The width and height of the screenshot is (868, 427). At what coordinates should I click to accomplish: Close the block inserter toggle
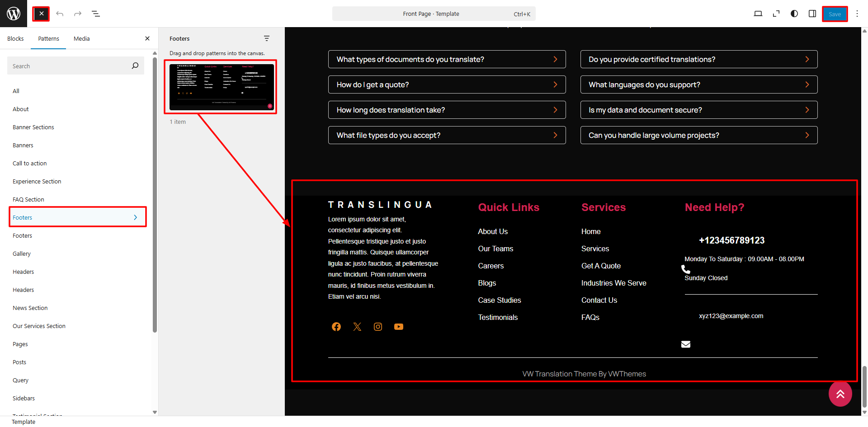click(41, 14)
